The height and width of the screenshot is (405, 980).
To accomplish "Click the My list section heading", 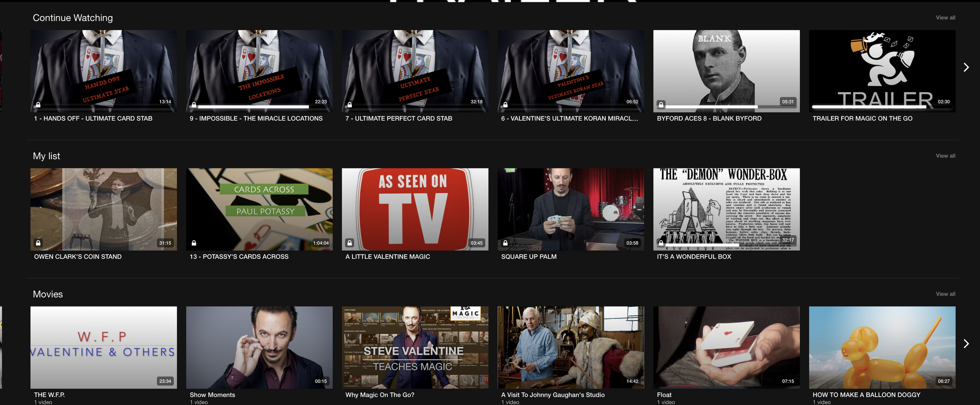I will 46,156.
